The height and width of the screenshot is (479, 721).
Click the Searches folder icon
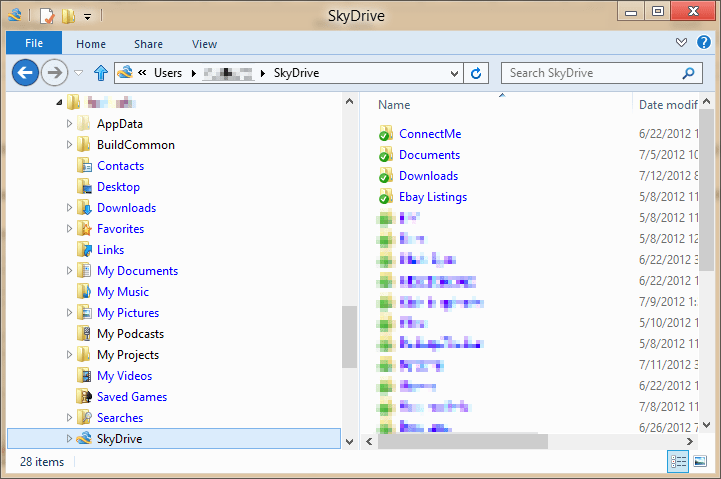click(84, 417)
